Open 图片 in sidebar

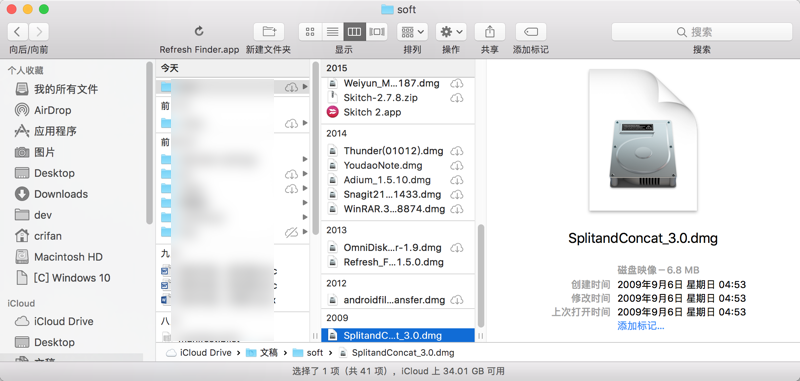[x=35, y=152]
